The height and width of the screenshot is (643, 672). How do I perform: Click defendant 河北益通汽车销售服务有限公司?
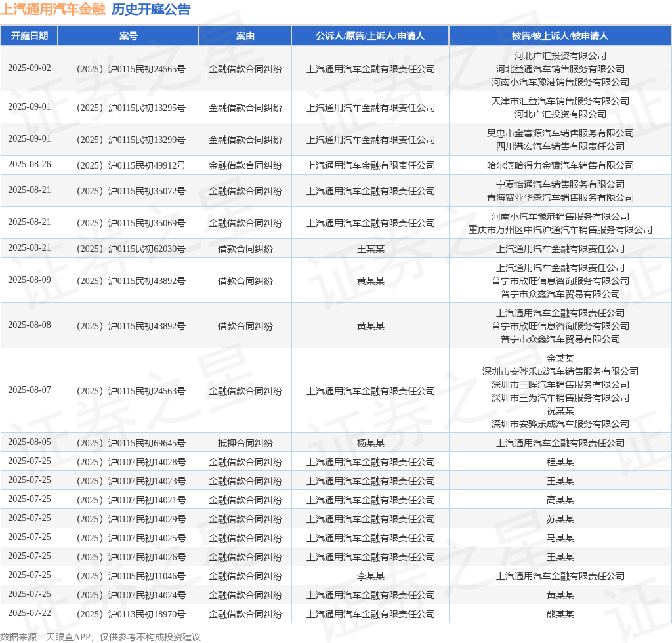(x=560, y=69)
